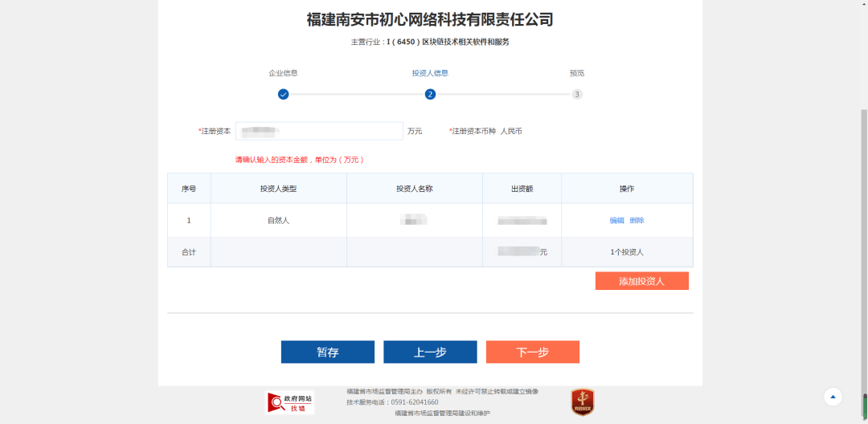Open the 政府网站找错 badge

click(x=290, y=403)
